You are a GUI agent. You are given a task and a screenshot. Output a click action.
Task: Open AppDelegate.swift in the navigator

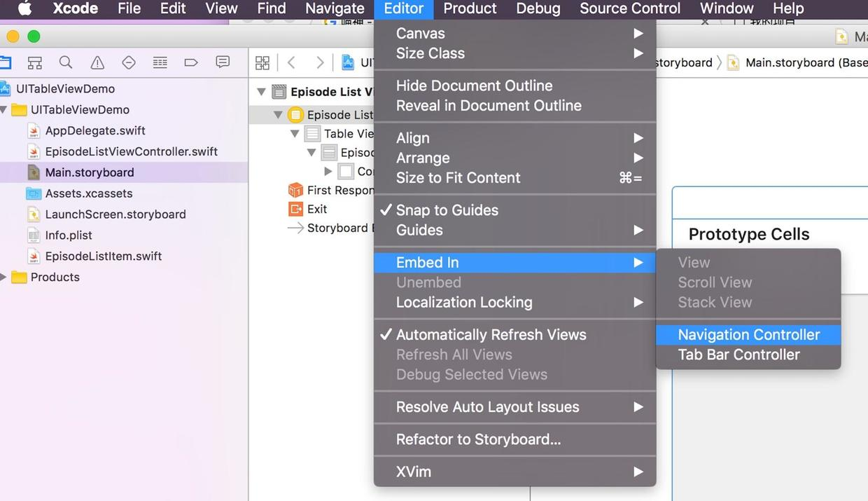(x=95, y=131)
